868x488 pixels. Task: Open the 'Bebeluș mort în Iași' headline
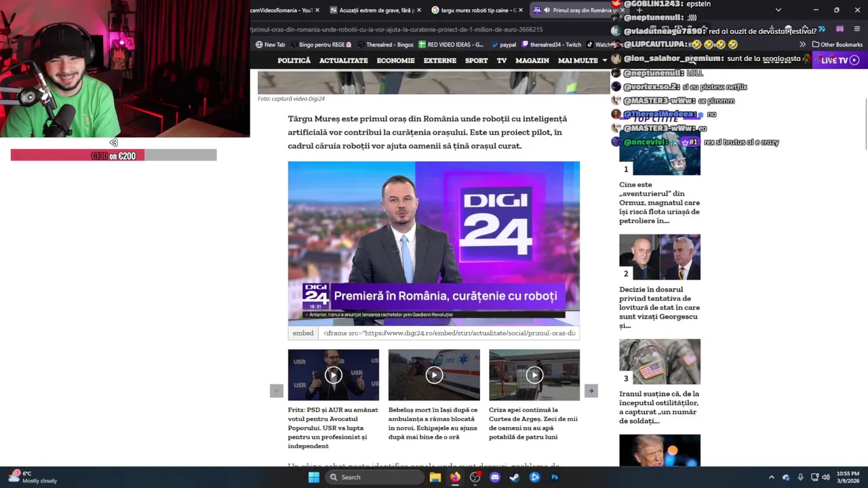[x=433, y=424]
